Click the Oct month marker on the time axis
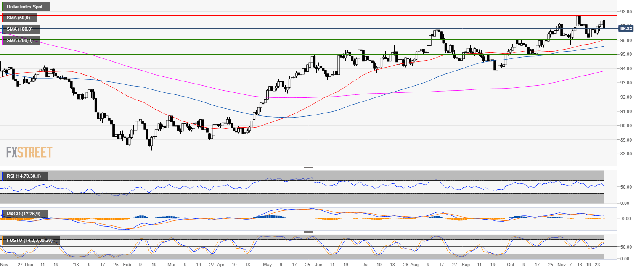The width and height of the screenshot is (644, 270). (x=510, y=265)
